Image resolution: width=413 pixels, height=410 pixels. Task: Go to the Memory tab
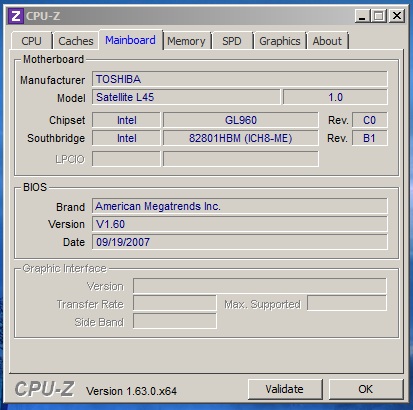(186, 41)
